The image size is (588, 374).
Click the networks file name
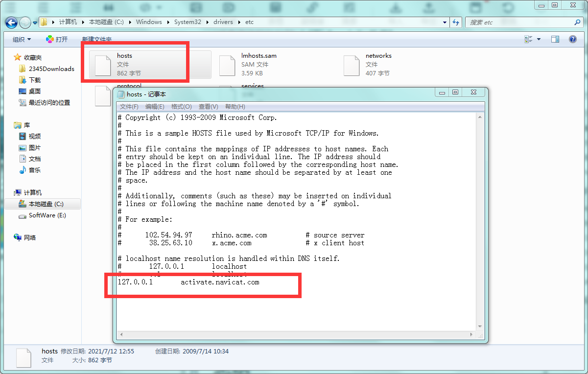[378, 56]
